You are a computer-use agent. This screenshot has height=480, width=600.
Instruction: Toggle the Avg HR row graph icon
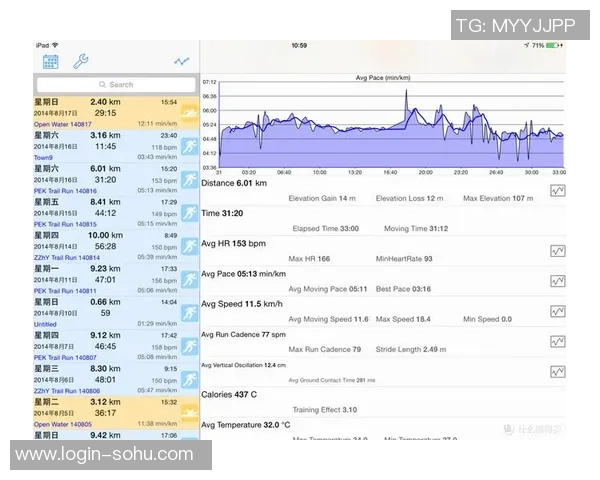click(557, 250)
